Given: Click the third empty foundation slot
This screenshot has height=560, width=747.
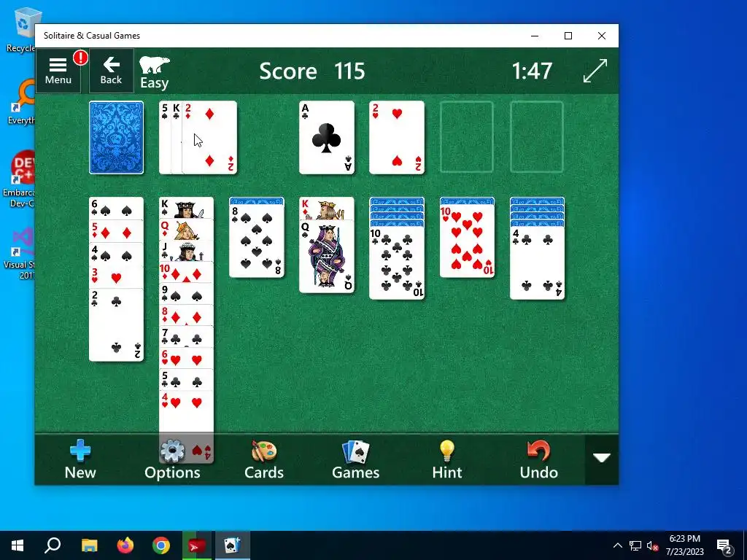Looking at the screenshot, I should click(x=466, y=137).
